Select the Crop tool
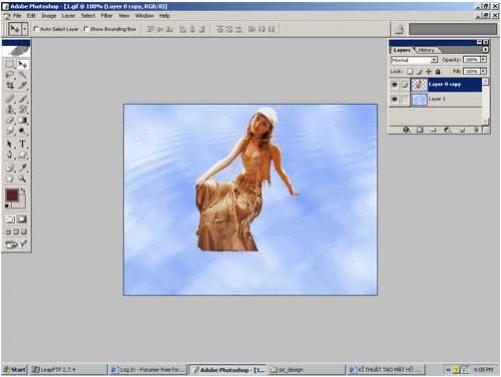The width and height of the screenshot is (501, 377). tap(10, 86)
